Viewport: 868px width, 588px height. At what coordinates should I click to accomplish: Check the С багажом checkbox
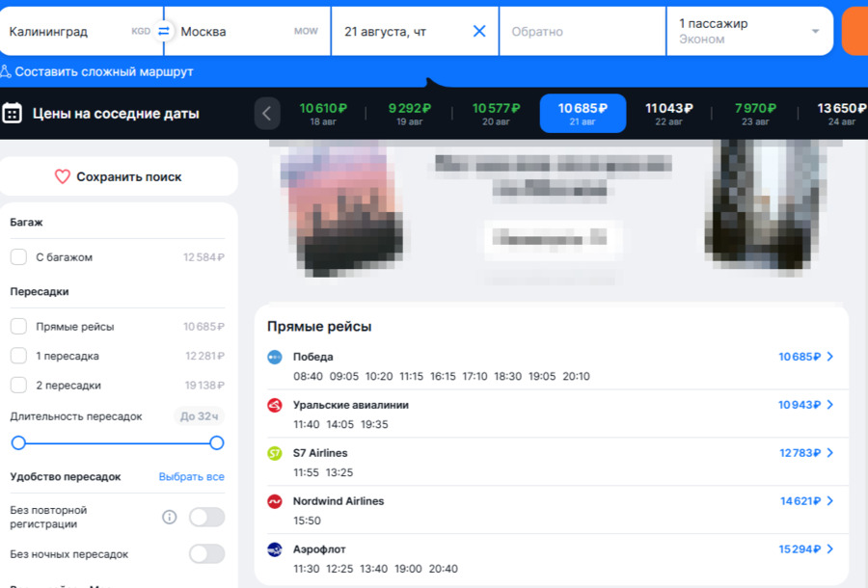click(18, 257)
